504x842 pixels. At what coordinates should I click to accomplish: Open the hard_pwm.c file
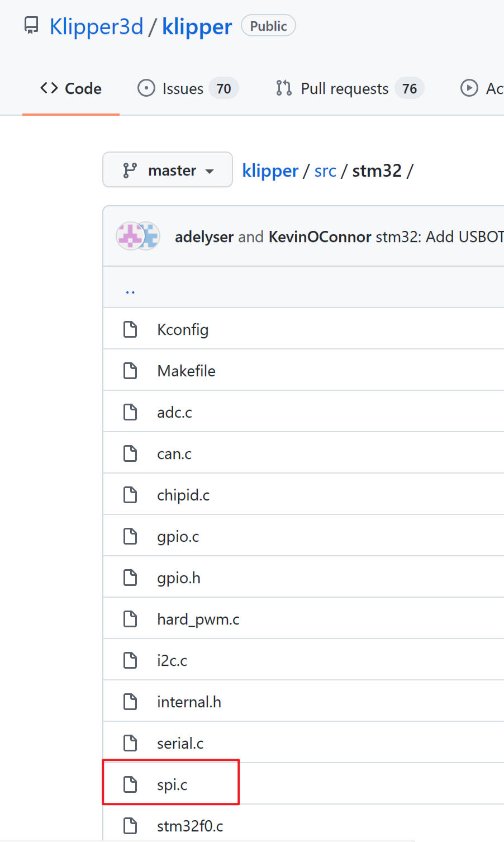198,619
